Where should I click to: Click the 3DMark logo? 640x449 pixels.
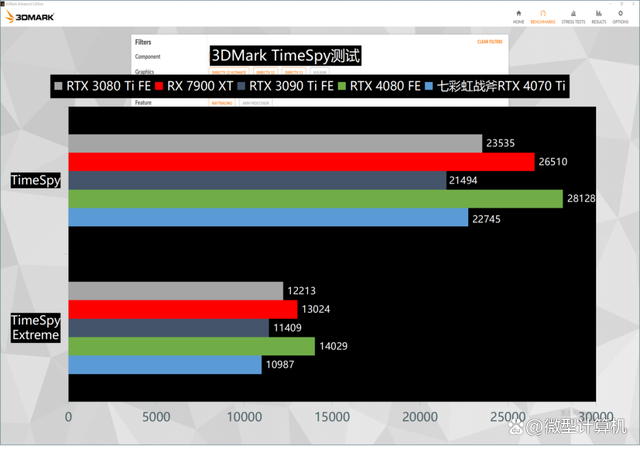(x=31, y=17)
